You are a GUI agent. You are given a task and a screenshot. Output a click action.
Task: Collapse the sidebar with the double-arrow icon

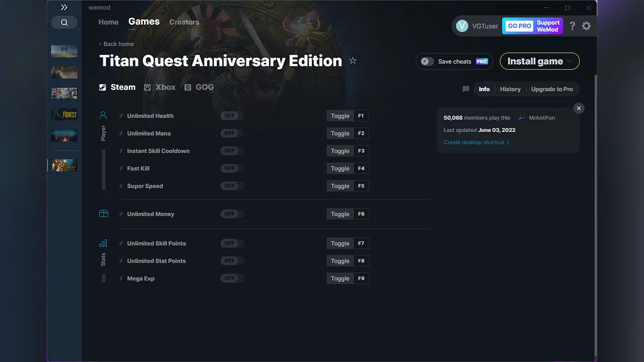tap(64, 7)
